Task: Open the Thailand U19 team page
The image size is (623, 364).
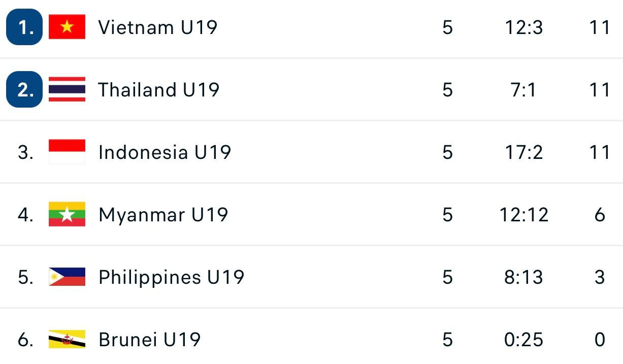Action: coord(158,90)
